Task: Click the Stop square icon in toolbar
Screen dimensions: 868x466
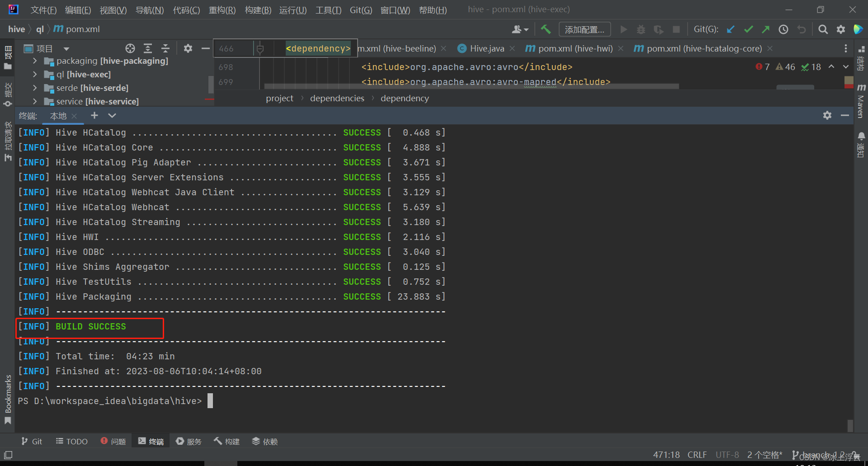Action: coord(676,29)
